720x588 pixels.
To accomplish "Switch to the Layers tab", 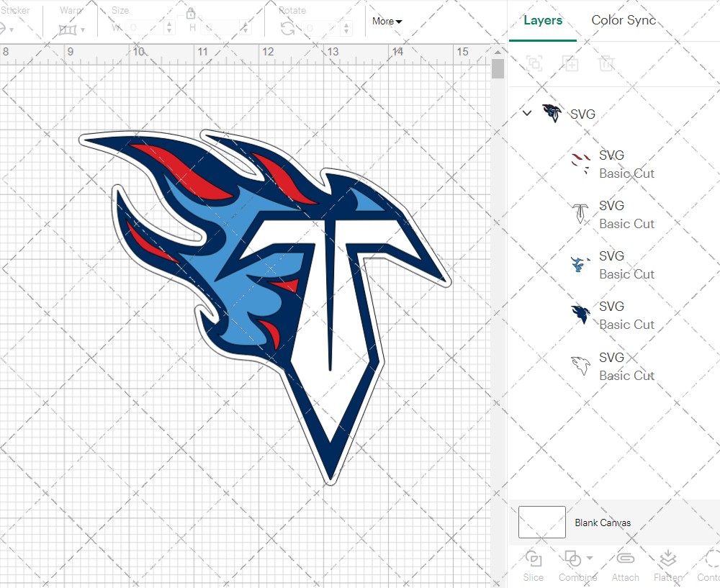I will [x=543, y=20].
